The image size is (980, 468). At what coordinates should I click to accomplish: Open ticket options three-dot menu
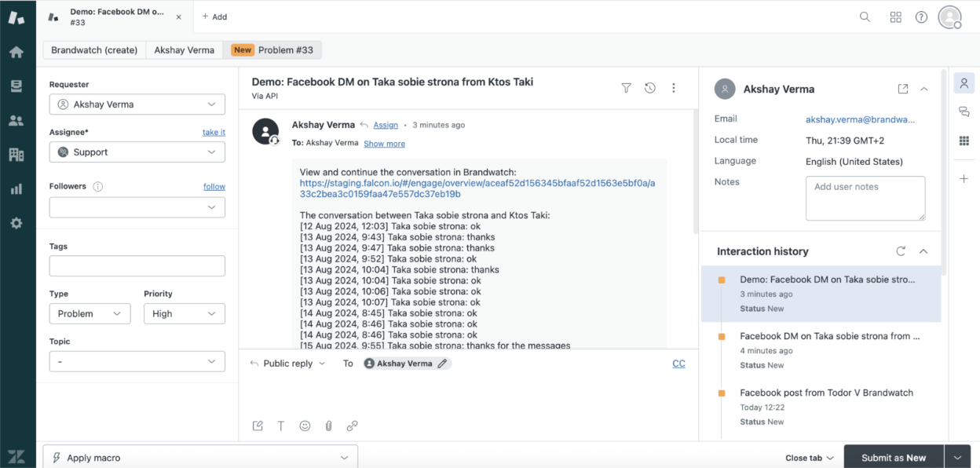(674, 88)
